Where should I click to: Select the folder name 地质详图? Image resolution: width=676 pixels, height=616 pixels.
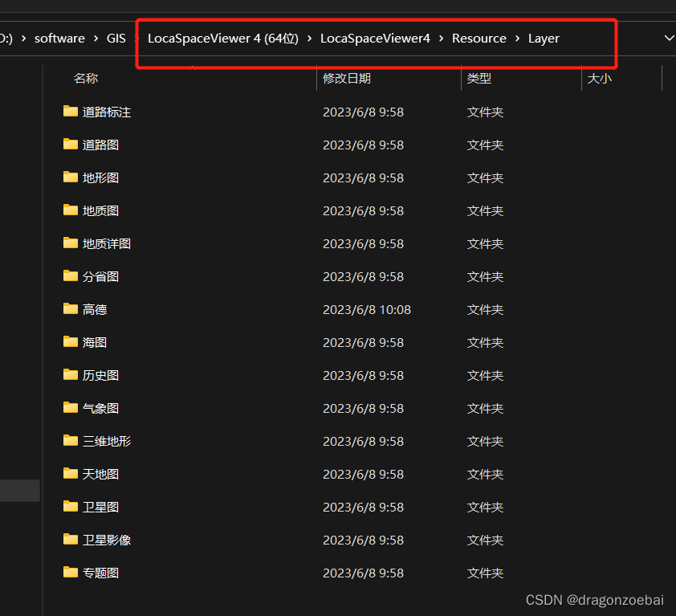coord(107,243)
